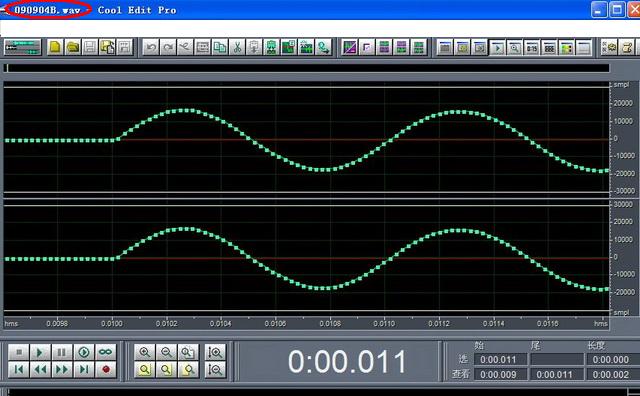Open a file with the yellow folder icon
Viewport: 640px width, 396px height.
pyautogui.click(x=73, y=48)
